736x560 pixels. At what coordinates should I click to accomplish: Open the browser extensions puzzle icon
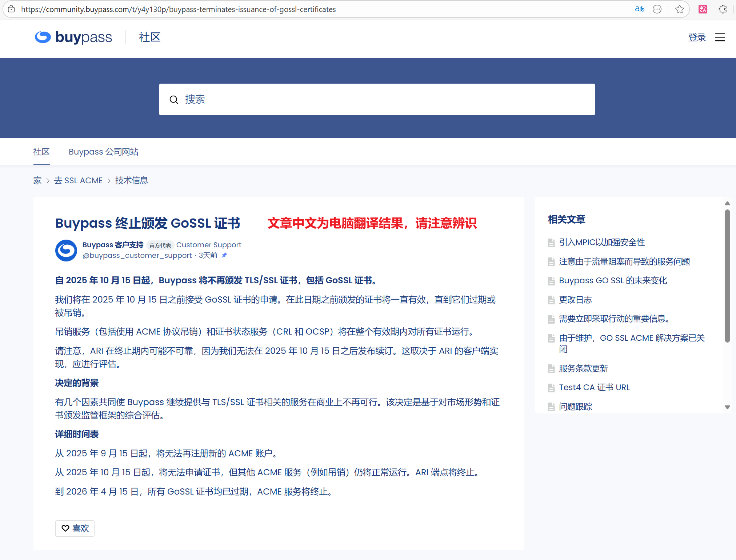tap(723, 9)
